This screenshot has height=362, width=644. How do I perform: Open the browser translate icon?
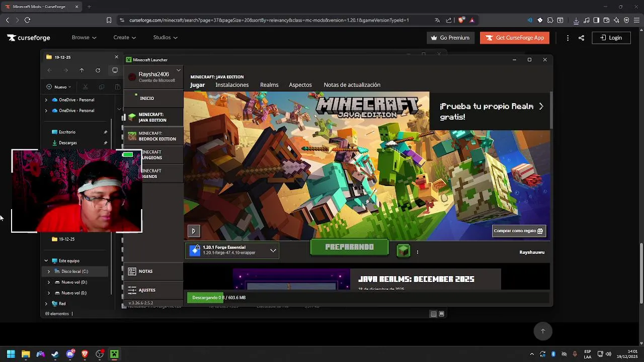tap(437, 20)
